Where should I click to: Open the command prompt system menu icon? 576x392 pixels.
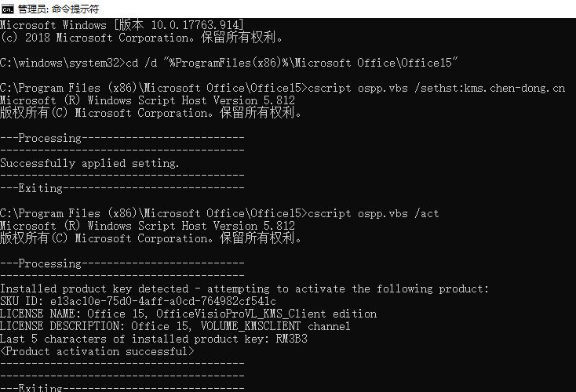pyautogui.click(x=7, y=9)
